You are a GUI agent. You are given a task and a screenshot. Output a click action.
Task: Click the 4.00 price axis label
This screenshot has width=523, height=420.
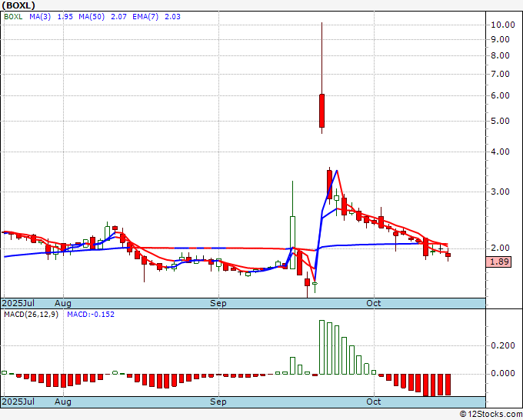pyautogui.click(x=500, y=152)
